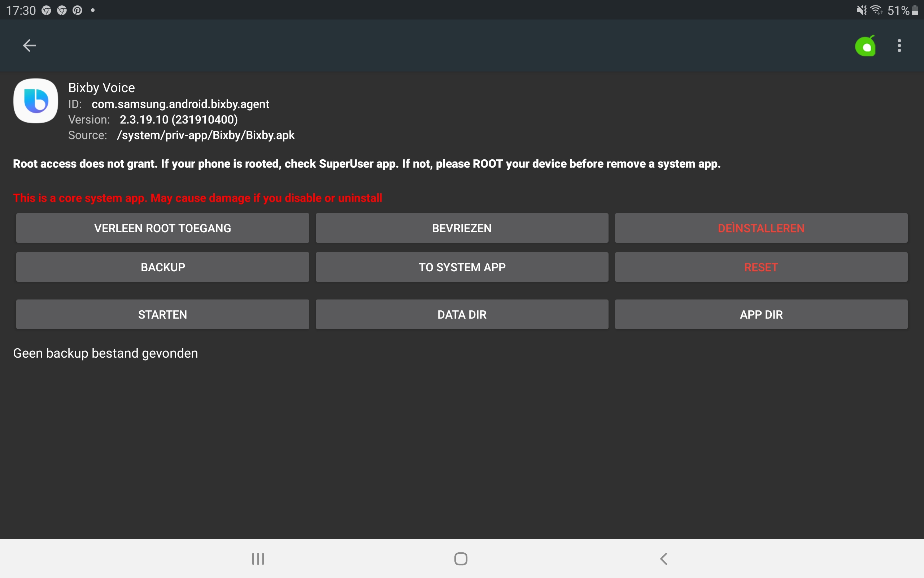Tap the Bixby Voice app icon
The image size is (924, 578).
click(x=36, y=101)
